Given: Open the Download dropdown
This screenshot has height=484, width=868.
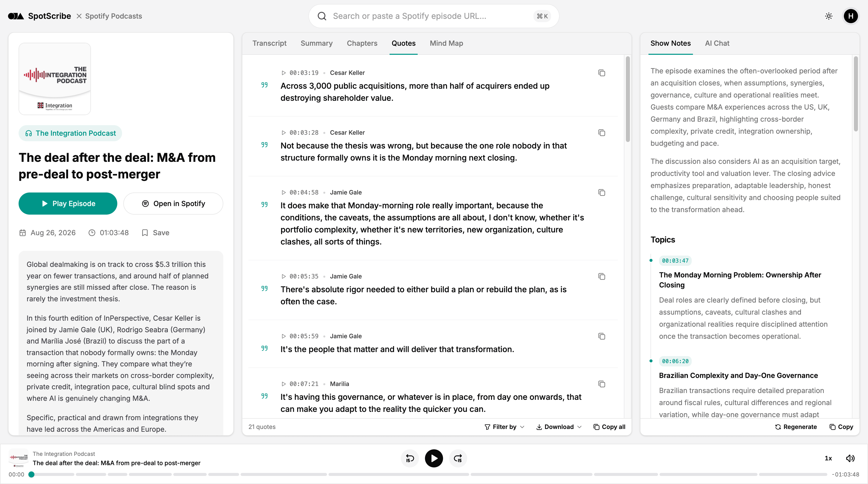Looking at the screenshot, I should (x=559, y=427).
